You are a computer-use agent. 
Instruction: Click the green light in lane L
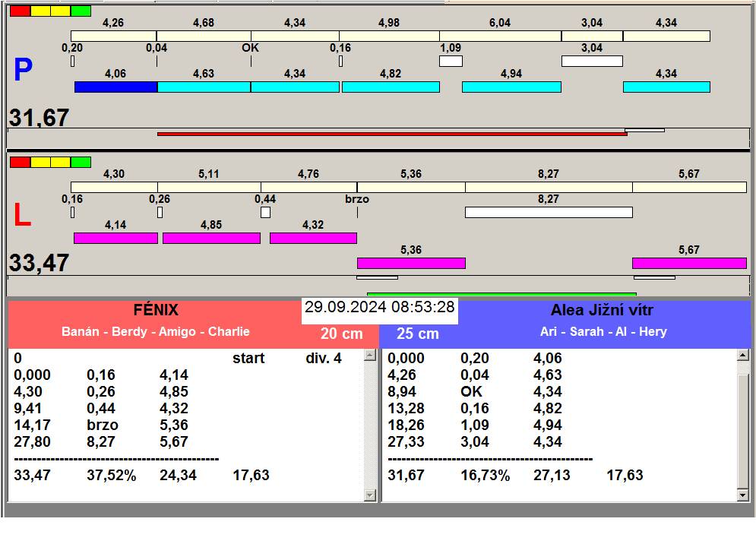(81, 162)
